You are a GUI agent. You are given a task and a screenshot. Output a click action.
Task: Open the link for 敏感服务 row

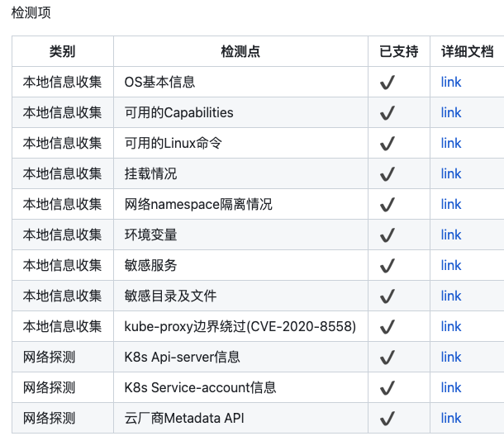[450, 265]
